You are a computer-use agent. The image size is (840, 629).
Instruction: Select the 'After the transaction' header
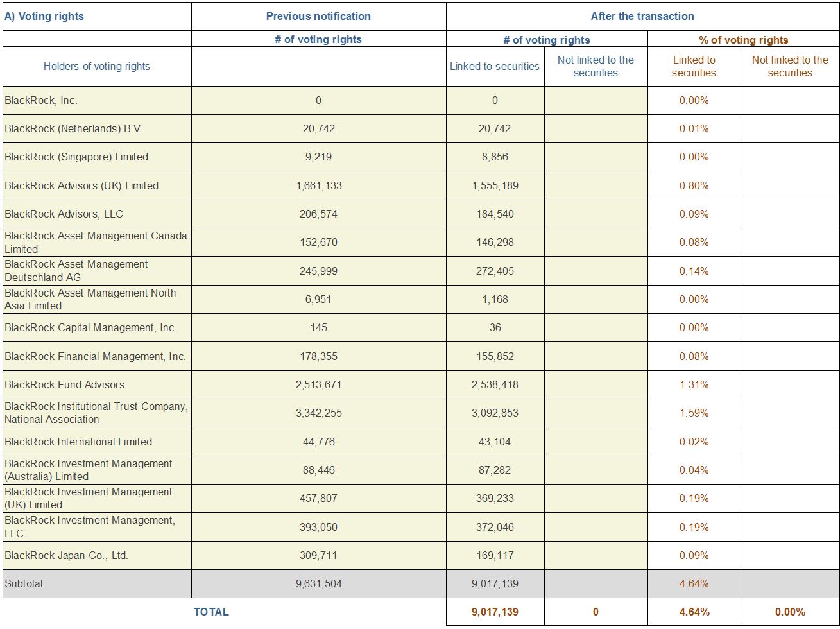pyautogui.click(x=642, y=17)
